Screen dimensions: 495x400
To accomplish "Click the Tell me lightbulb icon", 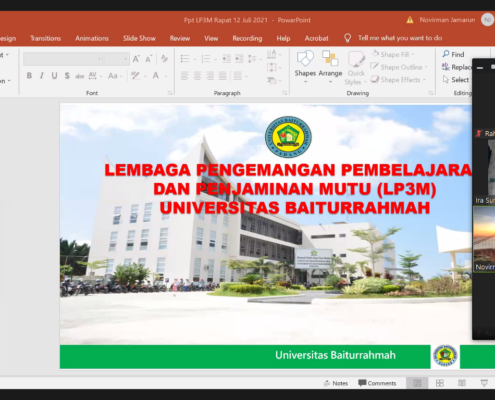I will pos(347,38).
